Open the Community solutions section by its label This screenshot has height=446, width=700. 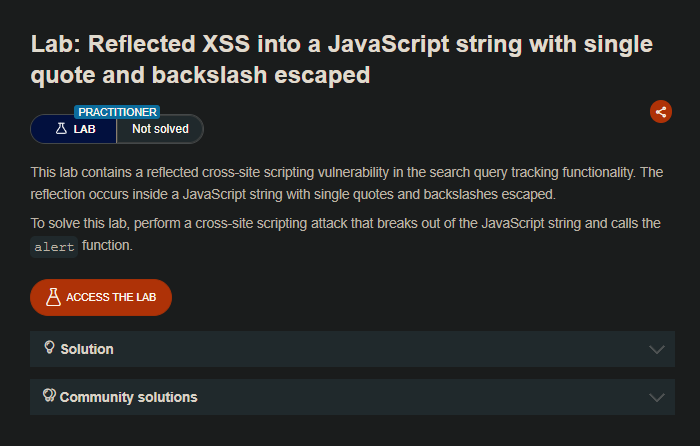pos(128,397)
